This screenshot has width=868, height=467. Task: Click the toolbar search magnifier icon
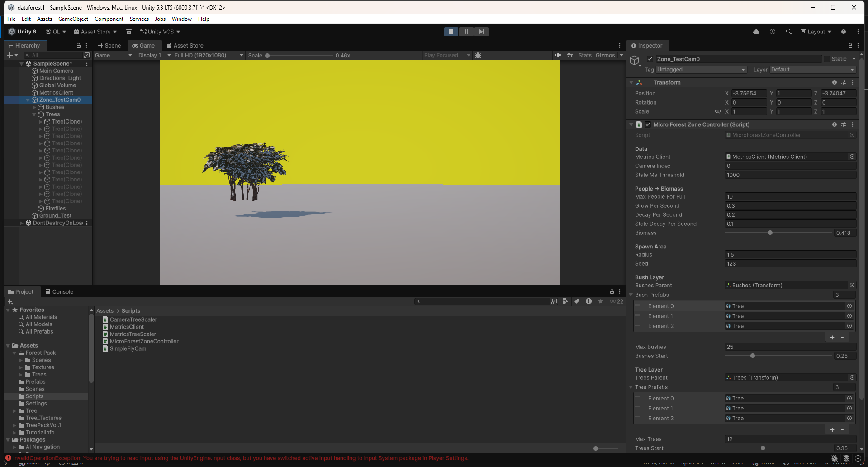click(789, 32)
